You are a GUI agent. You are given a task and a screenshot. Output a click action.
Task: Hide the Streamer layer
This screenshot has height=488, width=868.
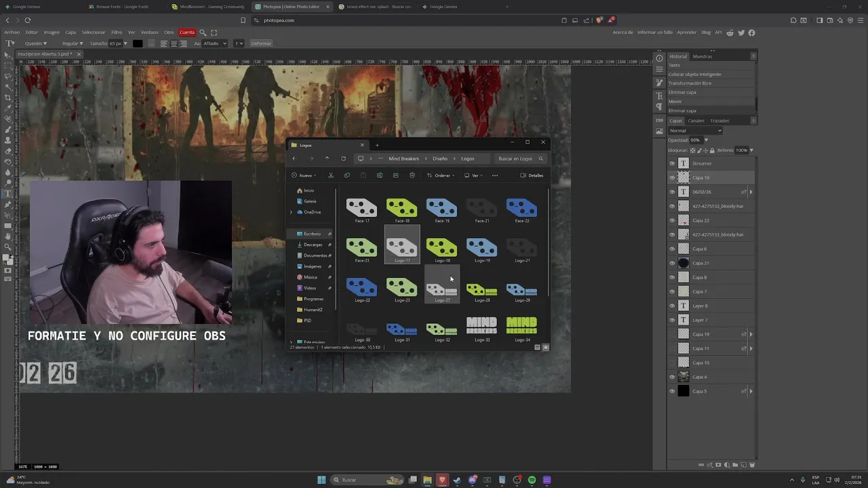(672, 163)
